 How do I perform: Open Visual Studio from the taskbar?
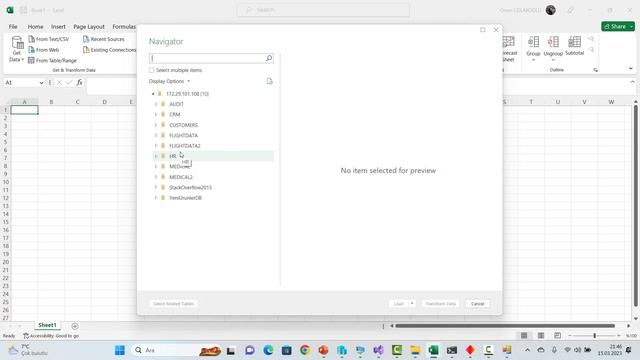click(378, 350)
